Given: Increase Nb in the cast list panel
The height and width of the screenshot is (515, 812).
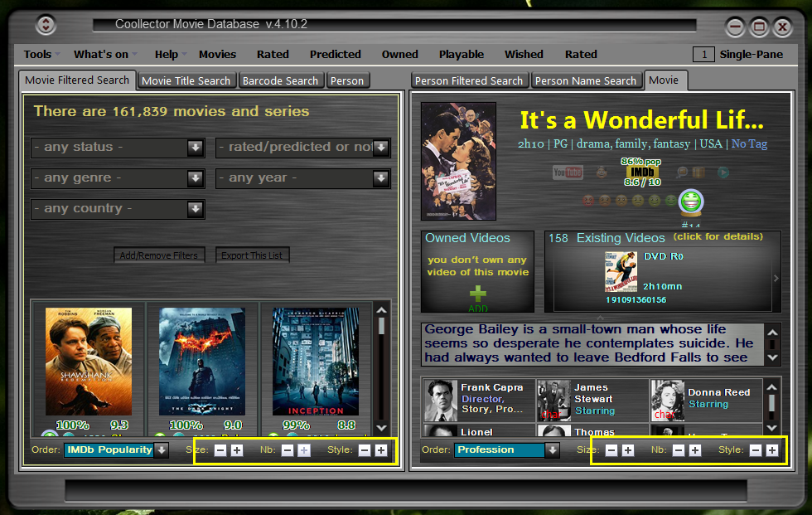Looking at the screenshot, I should click(695, 450).
